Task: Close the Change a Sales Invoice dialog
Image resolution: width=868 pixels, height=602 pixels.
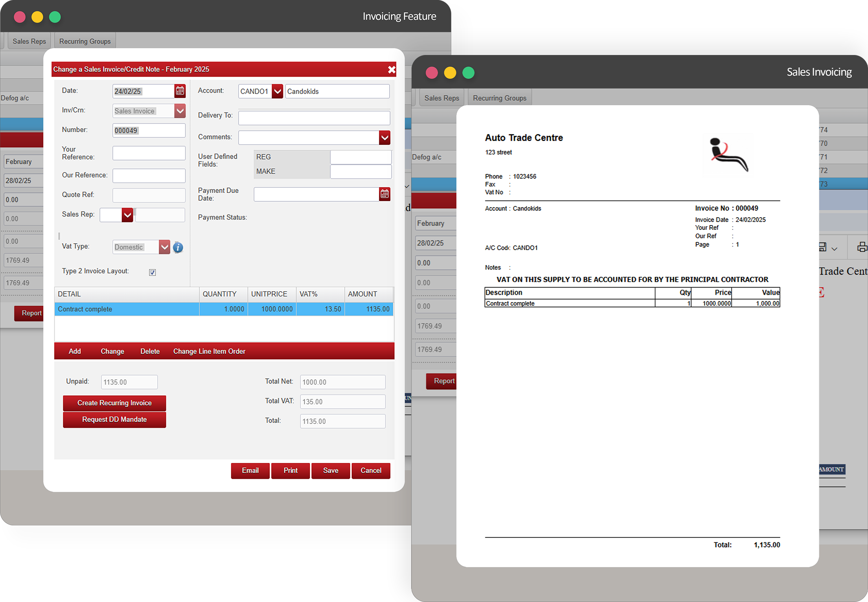Action: (392, 70)
